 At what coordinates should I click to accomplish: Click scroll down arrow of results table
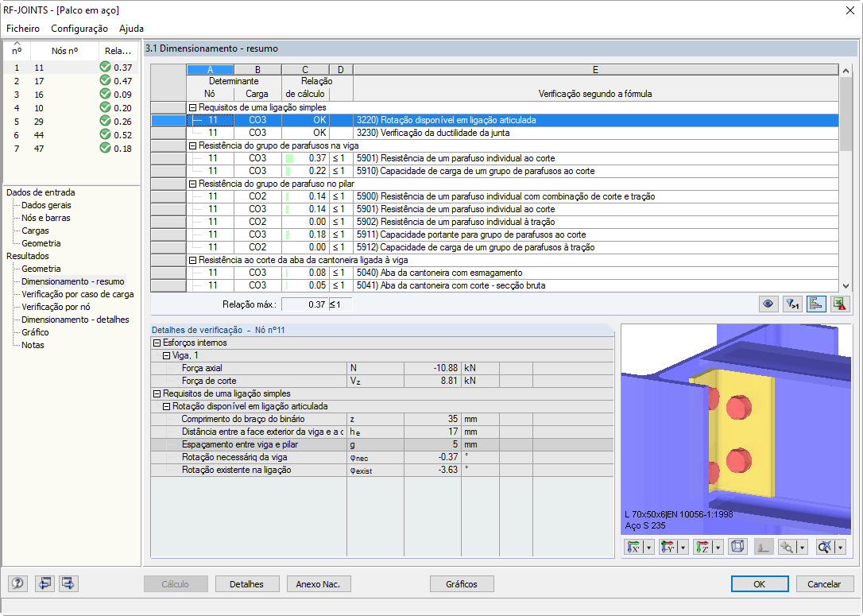click(846, 285)
